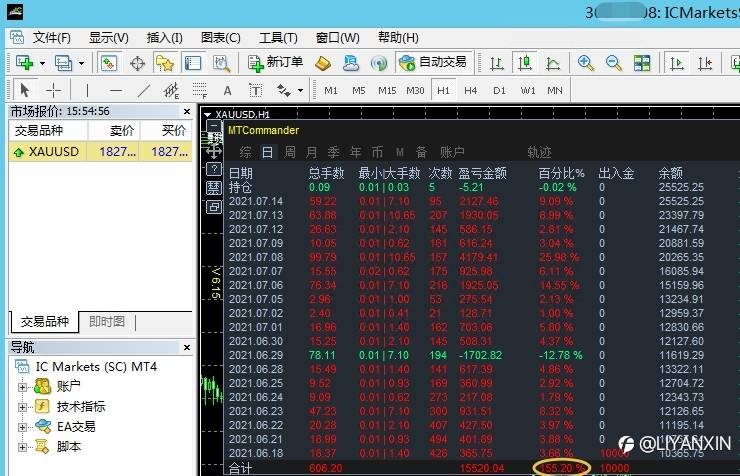
Task: Select the 日 daily tab in MTCommander
Action: [267, 152]
